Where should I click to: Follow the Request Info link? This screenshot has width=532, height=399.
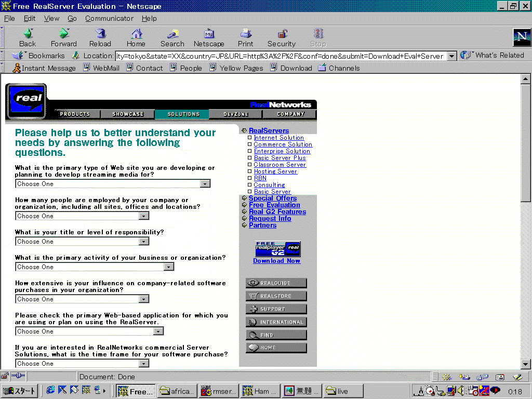coord(270,219)
